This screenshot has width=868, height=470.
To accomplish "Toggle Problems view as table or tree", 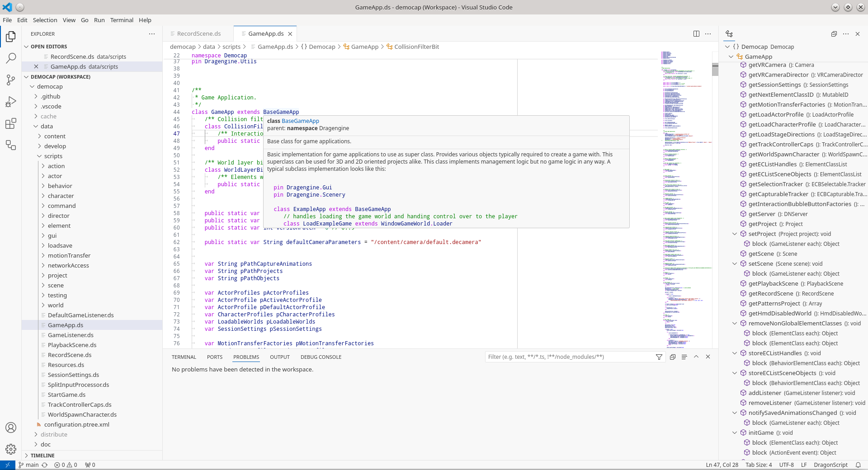I will pos(684,357).
